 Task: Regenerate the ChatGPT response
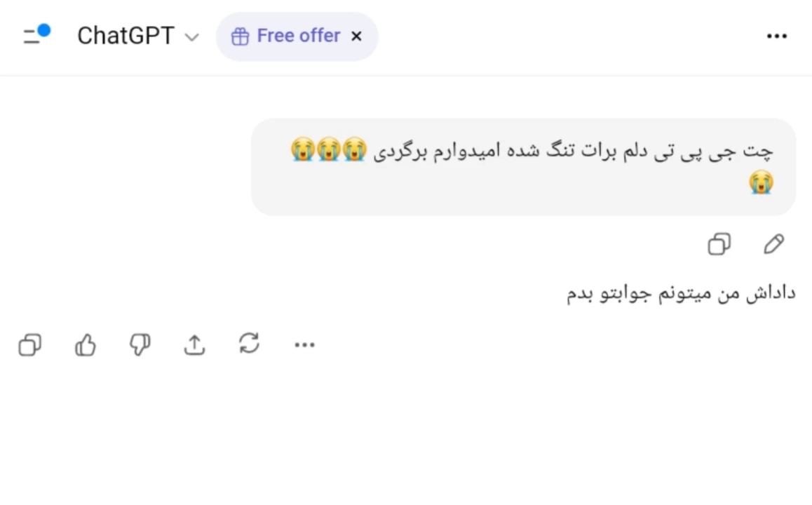coord(249,344)
